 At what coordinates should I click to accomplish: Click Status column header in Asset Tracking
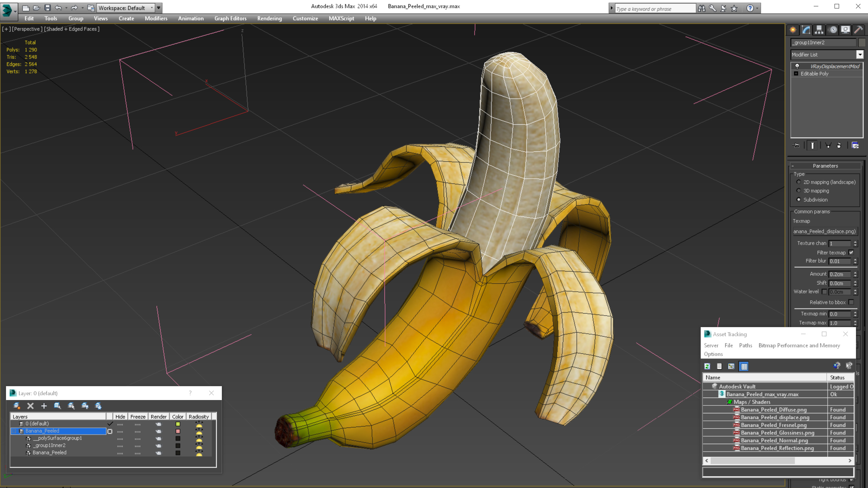(840, 377)
